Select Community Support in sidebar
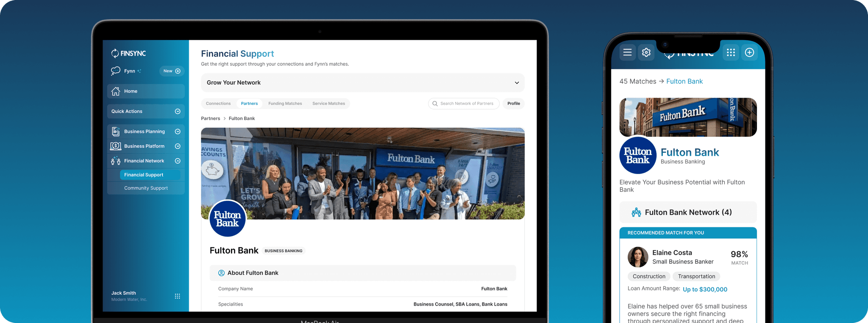Viewport: 868px width, 323px height. click(146, 188)
